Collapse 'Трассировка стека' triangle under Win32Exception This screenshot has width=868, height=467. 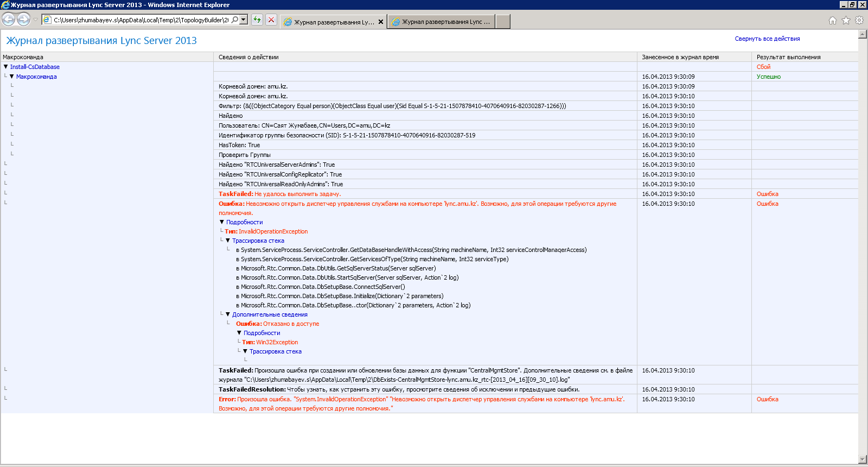pyautogui.click(x=245, y=351)
